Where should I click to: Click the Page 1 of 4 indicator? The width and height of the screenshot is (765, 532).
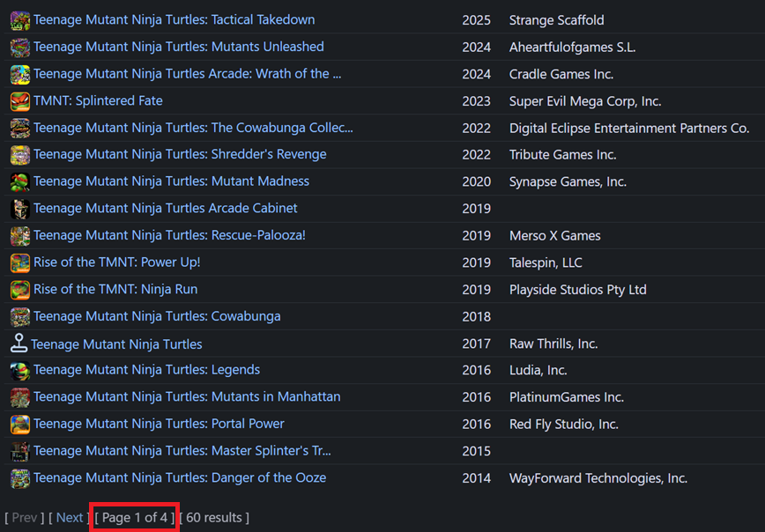(x=135, y=517)
